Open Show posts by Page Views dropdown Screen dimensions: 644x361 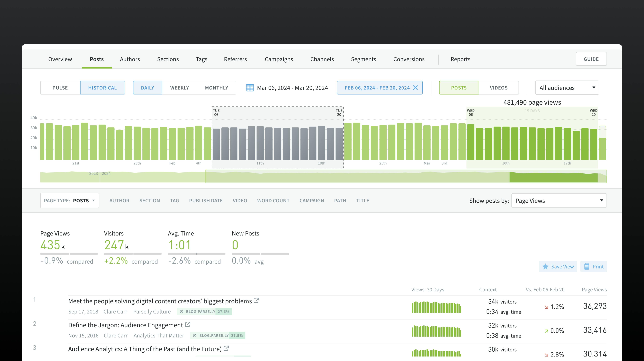point(559,200)
